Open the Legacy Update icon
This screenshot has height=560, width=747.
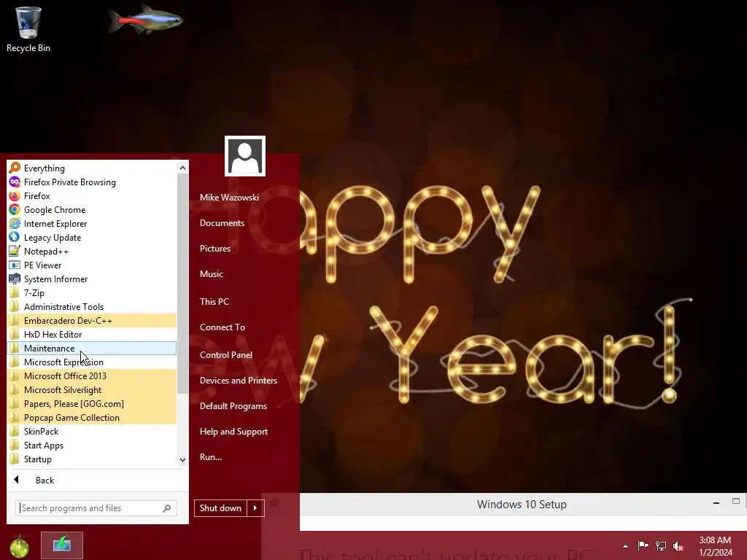tap(15, 237)
